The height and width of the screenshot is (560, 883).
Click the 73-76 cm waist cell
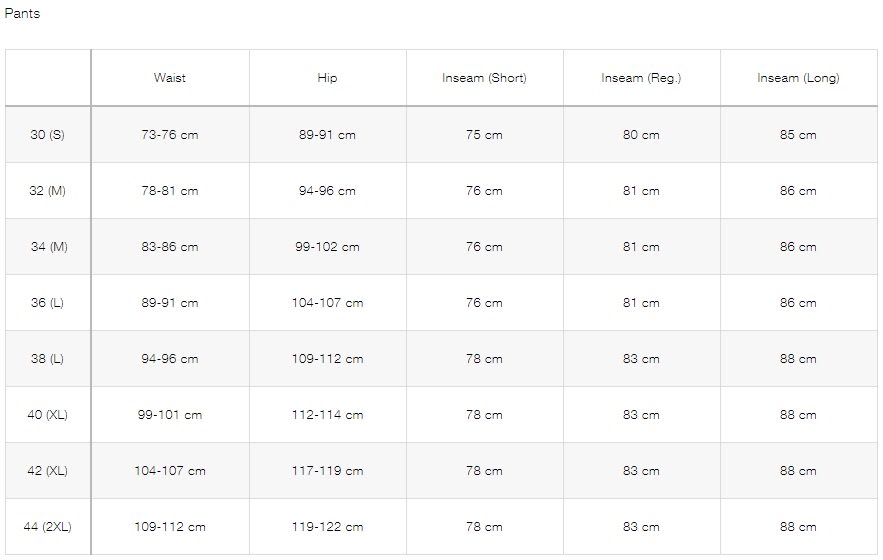point(169,135)
